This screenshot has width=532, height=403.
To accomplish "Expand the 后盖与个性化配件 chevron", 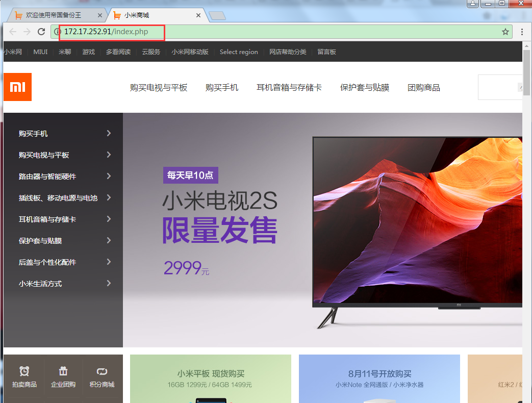I will (109, 262).
